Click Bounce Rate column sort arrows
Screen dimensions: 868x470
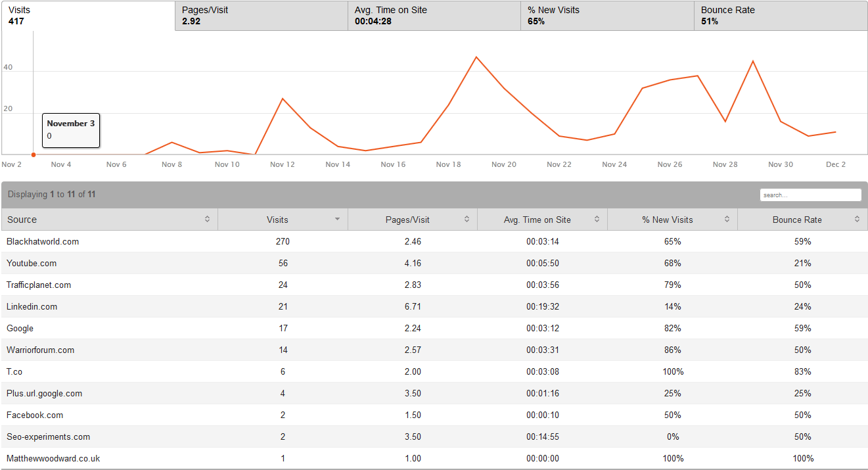(857, 220)
